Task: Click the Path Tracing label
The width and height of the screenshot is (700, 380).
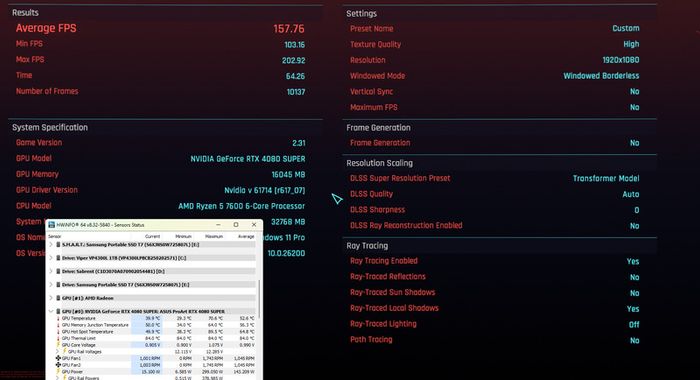Action: click(x=371, y=340)
